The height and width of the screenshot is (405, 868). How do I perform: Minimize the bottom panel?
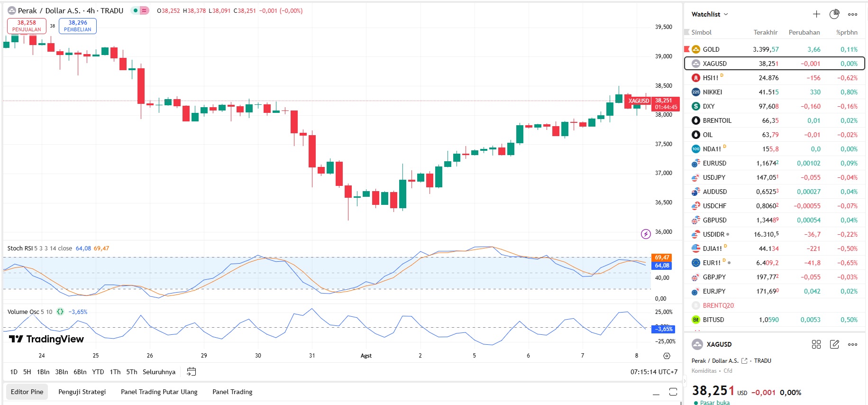[656, 392]
